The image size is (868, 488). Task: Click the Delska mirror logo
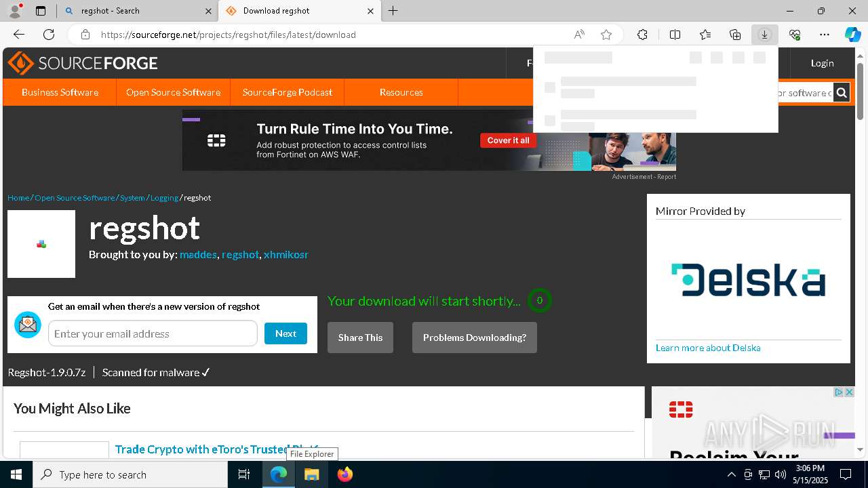click(748, 280)
